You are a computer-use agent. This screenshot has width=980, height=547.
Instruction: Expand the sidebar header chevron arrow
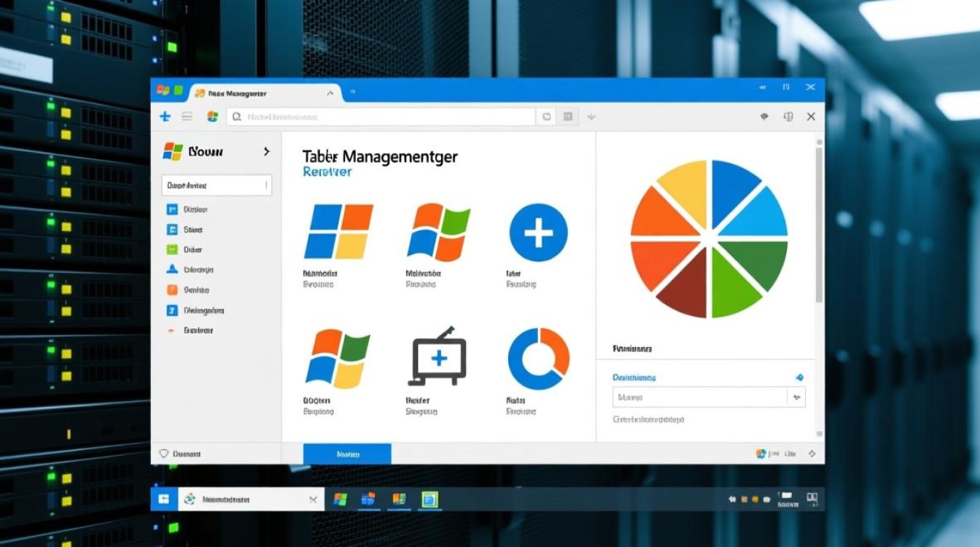click(x=266, y=152)
